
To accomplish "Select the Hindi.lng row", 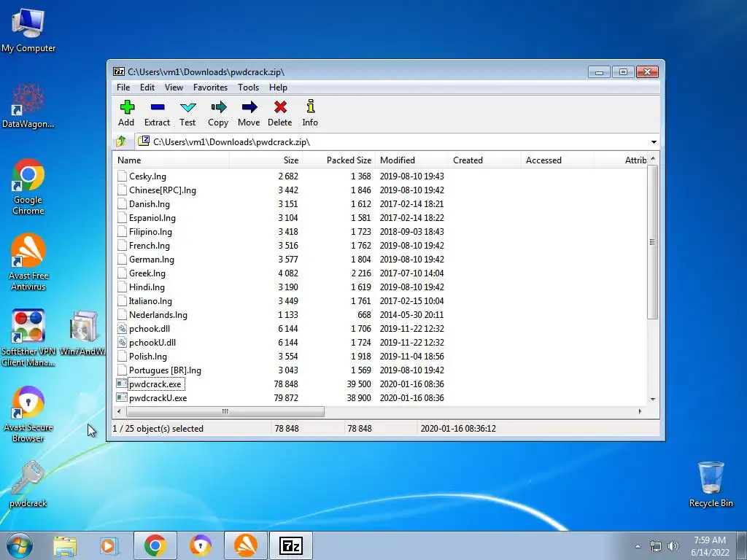I will coord(381,287).
